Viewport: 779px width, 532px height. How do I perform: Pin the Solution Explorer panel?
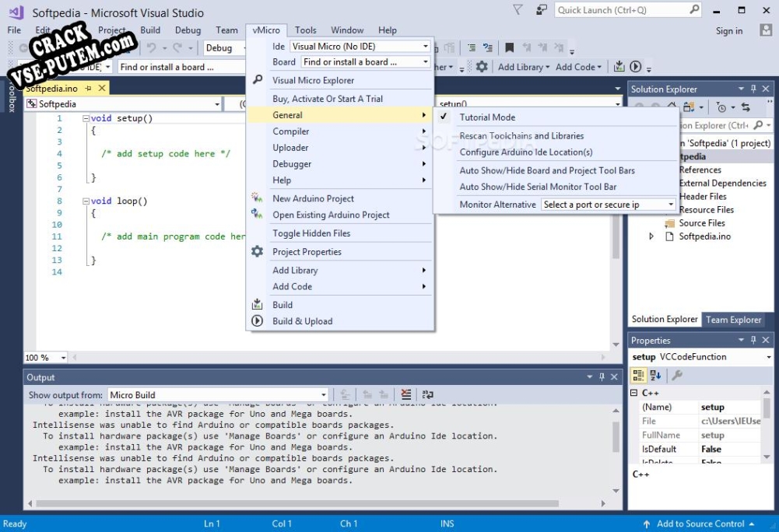tap(753, 89)
